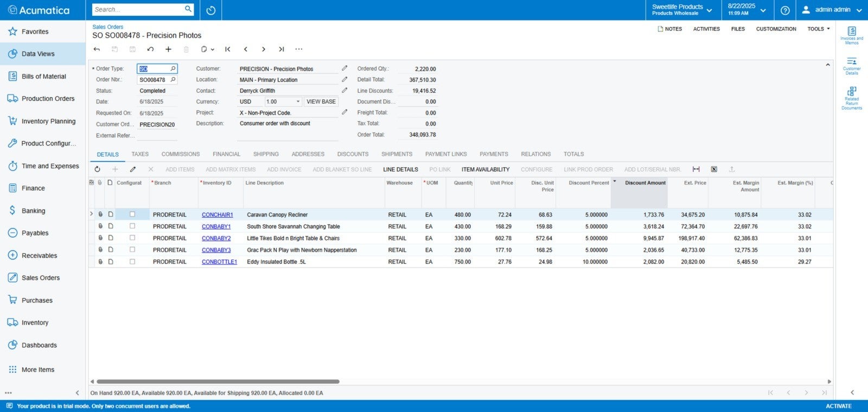The width and height of the screenshot is (868, 412).
Task: Click the horizontal grid scrollbar
Action: [x=218, y=382]
